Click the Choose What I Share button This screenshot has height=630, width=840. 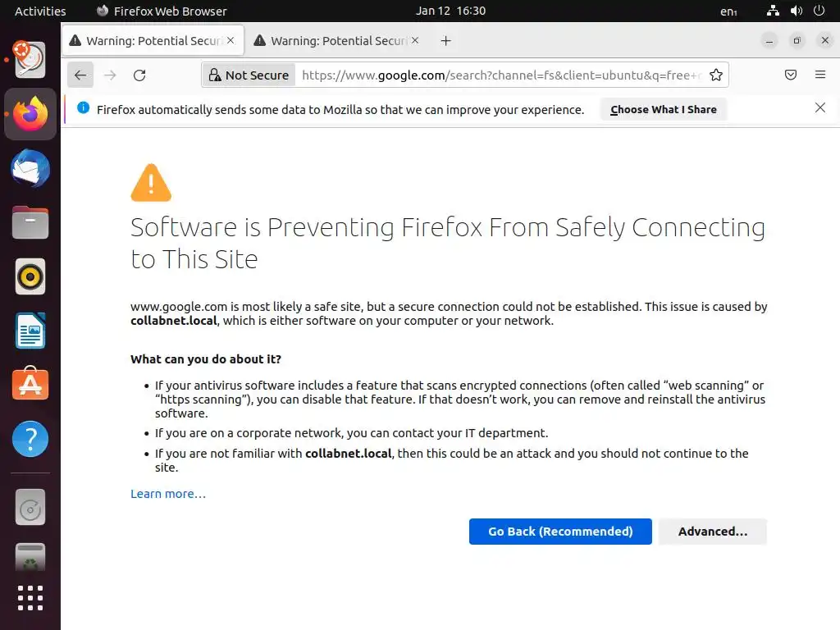pos(663,109)
